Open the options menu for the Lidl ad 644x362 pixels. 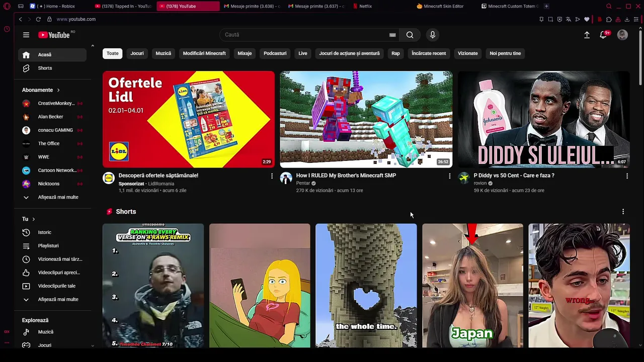tap(272, 176)
